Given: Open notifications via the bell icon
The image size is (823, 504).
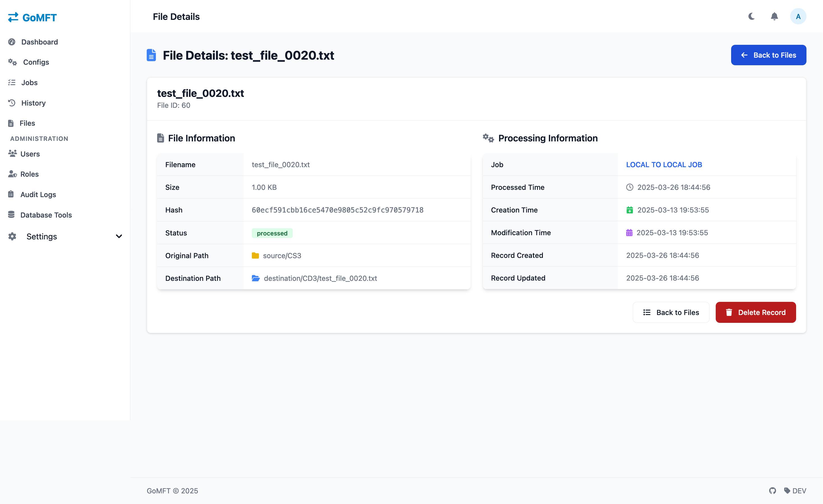Looking at the screenshot, I should coord(774,16).
